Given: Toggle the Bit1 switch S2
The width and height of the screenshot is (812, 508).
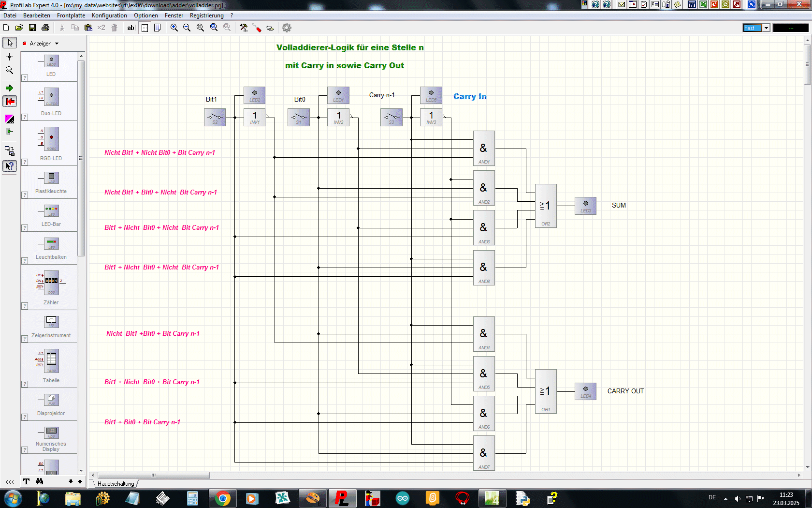Looking at the screenshot, I should (215, 118).
